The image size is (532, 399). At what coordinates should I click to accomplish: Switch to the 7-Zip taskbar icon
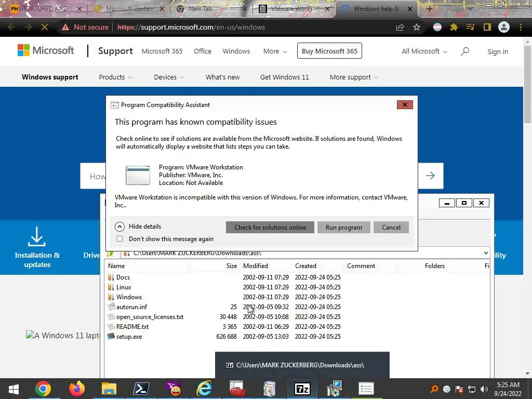click(x=302, y=389)
